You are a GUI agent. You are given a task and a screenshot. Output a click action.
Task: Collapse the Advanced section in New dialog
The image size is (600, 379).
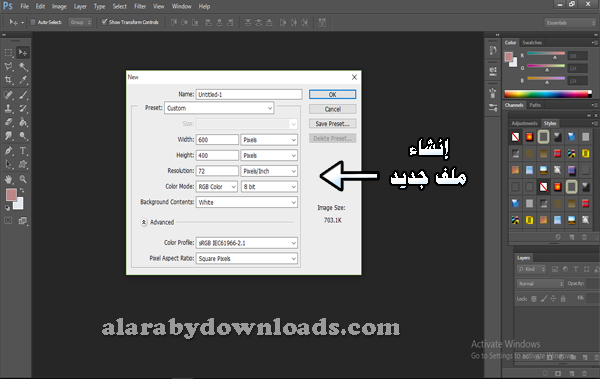click(x=144, y=222)
